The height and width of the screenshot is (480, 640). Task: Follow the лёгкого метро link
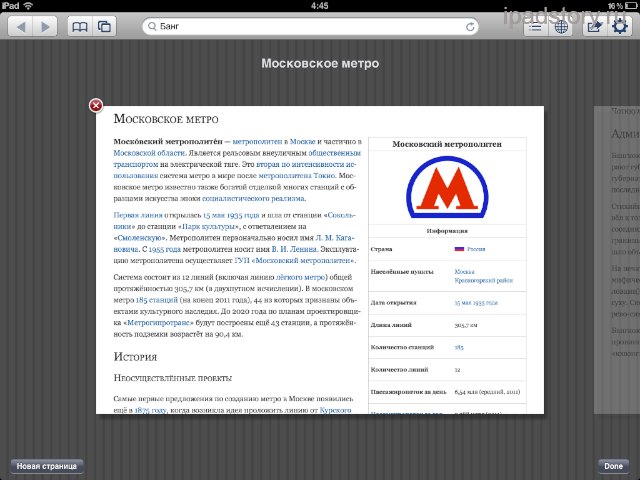(300, 277)
